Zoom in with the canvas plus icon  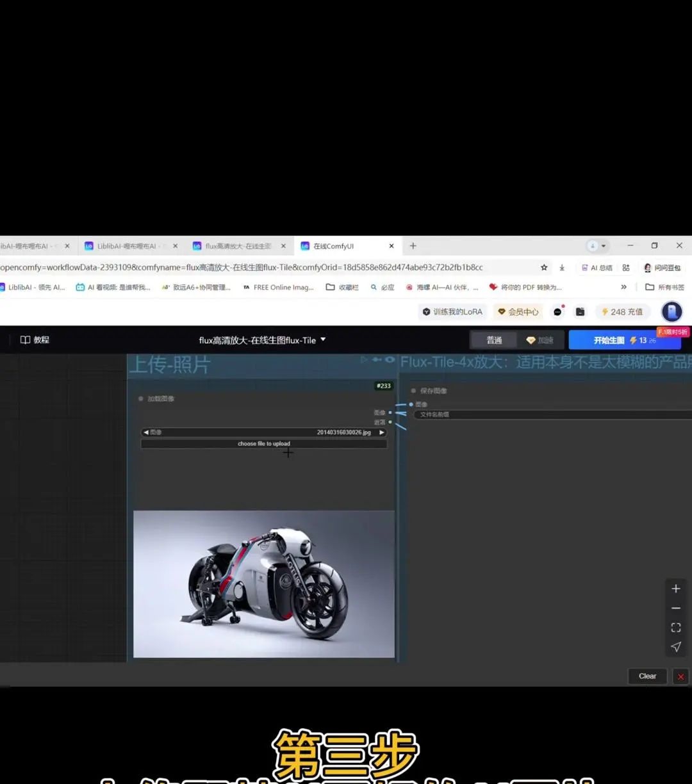(x=675, y=589)
